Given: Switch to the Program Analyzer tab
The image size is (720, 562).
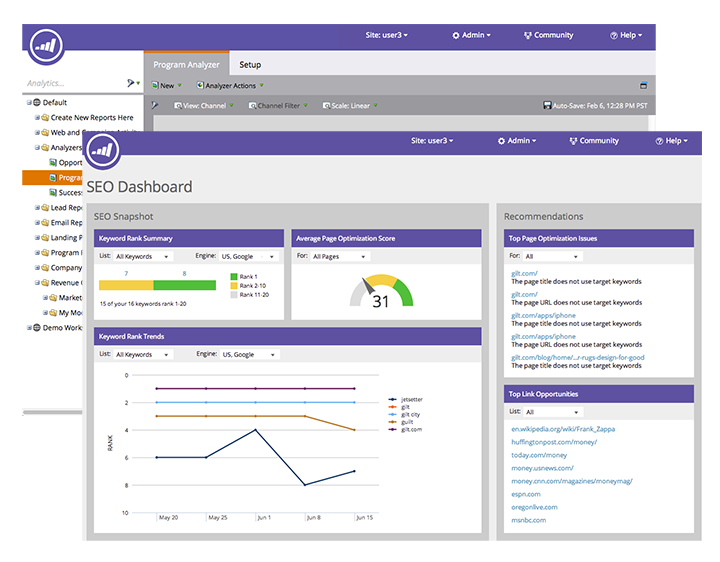Looking at the screenshot, I should point(186,65).
